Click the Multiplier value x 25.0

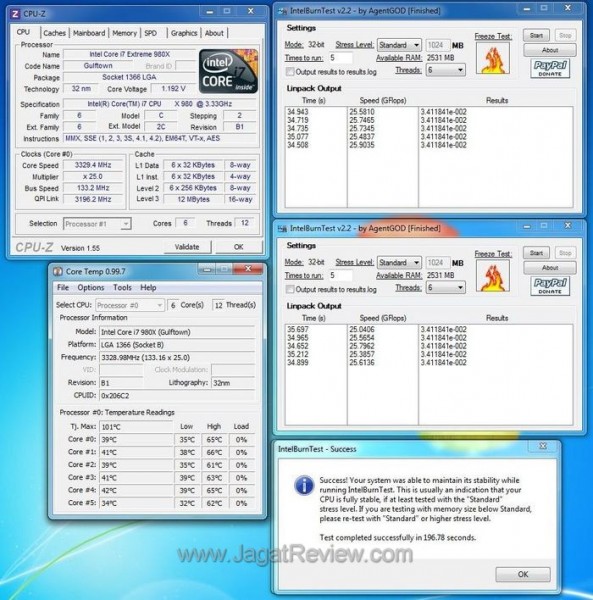(93, 177)
